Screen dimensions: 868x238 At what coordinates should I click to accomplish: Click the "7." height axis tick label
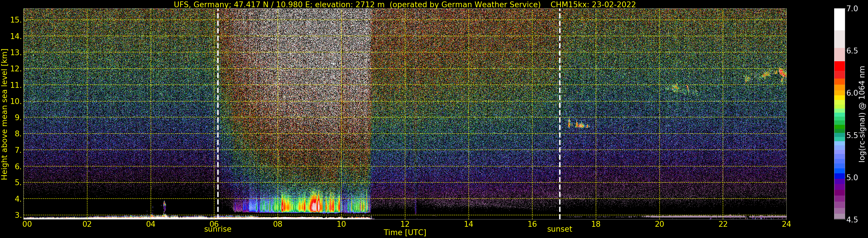[18, 150]
